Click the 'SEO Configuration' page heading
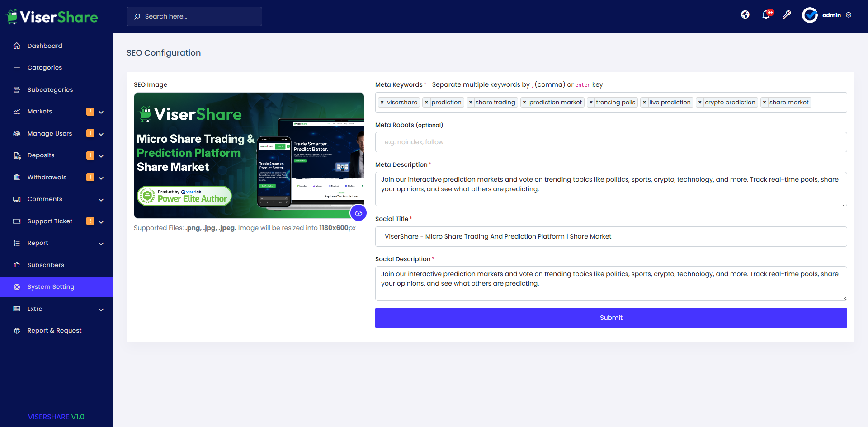The height and width of the screenshot is (427, 868). click(164, 53)
